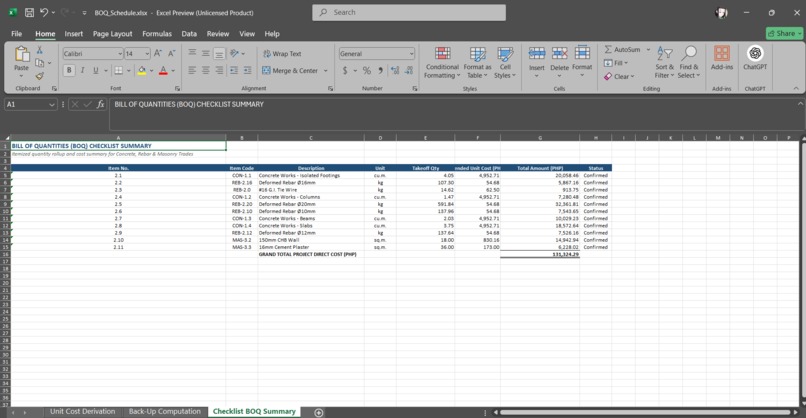Screen dimensions: 806x418
Task: Apply Percent Style format
Action: [367, 70]
